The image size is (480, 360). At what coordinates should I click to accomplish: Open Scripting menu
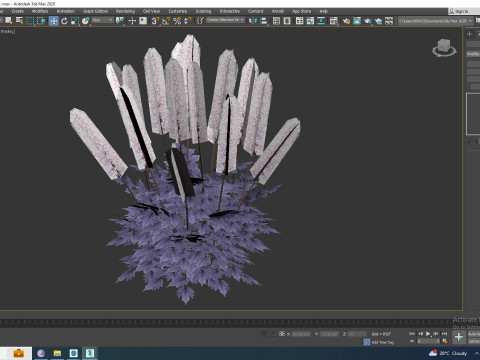203,11
